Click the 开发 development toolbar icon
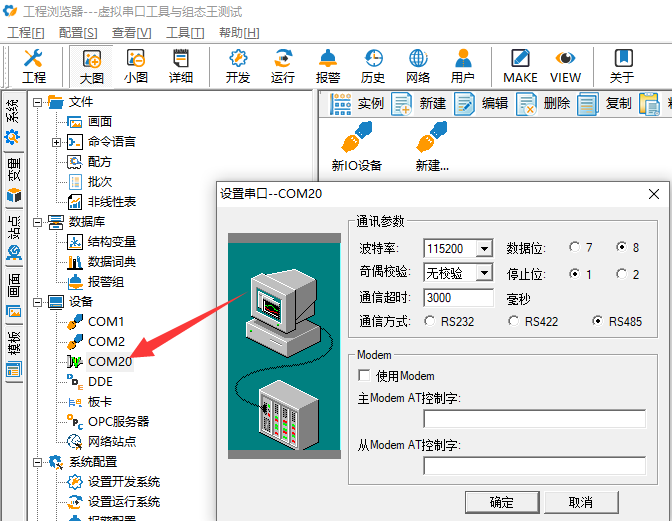 pyautogui.click(x=238, y=66)
